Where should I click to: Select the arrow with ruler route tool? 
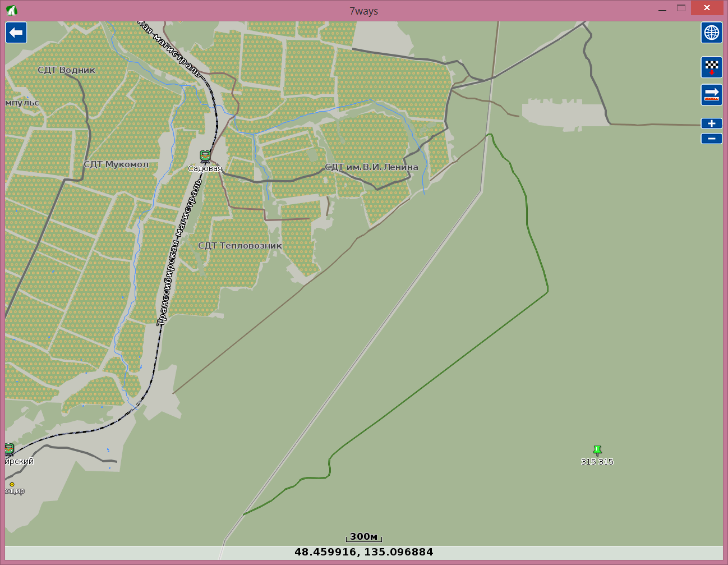pos(711,94)
